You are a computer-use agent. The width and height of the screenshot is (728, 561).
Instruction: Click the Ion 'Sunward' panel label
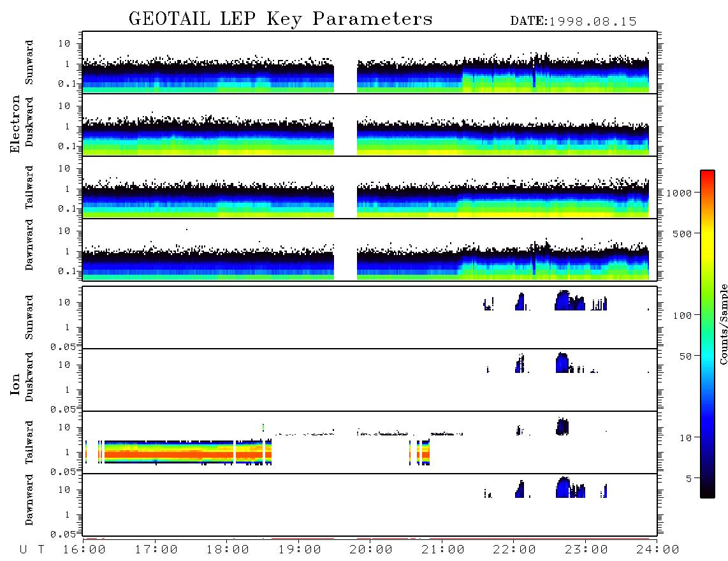pos(29,317)
